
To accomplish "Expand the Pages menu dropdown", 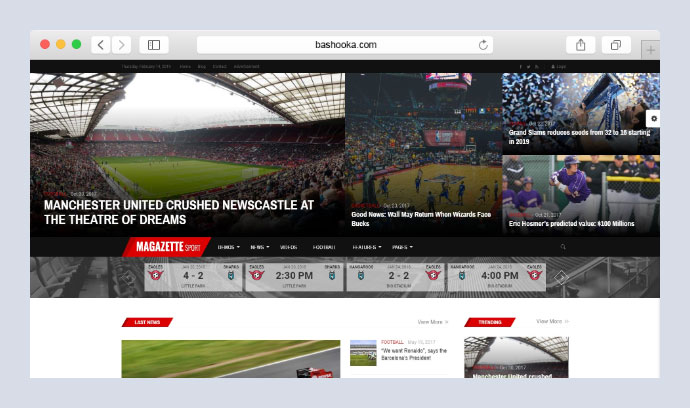I will pos(402,247).
